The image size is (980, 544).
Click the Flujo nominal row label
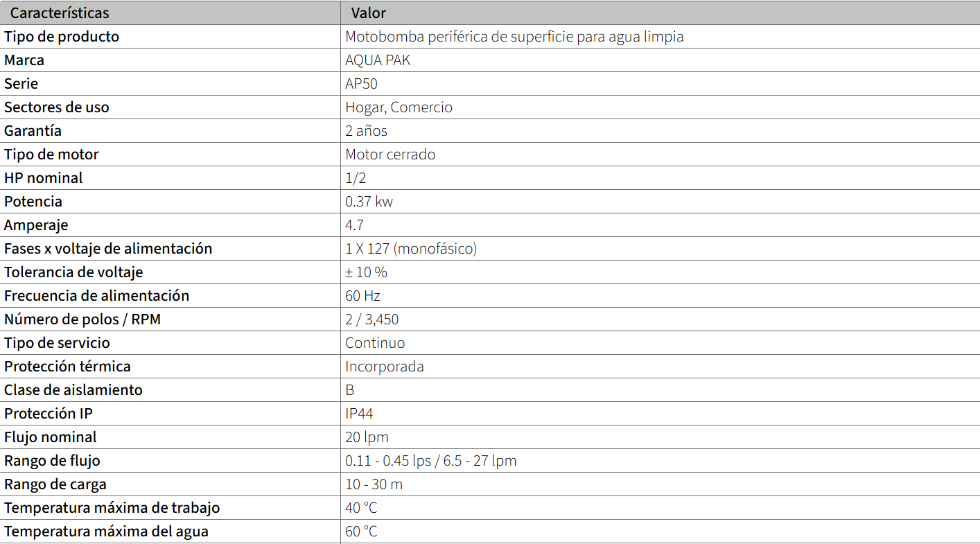point(51,437)
